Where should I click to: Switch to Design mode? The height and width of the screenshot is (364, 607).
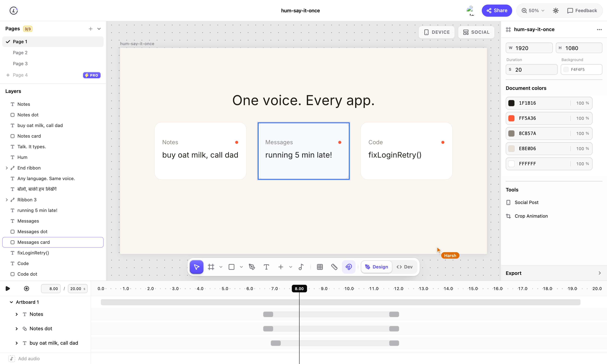377,267
